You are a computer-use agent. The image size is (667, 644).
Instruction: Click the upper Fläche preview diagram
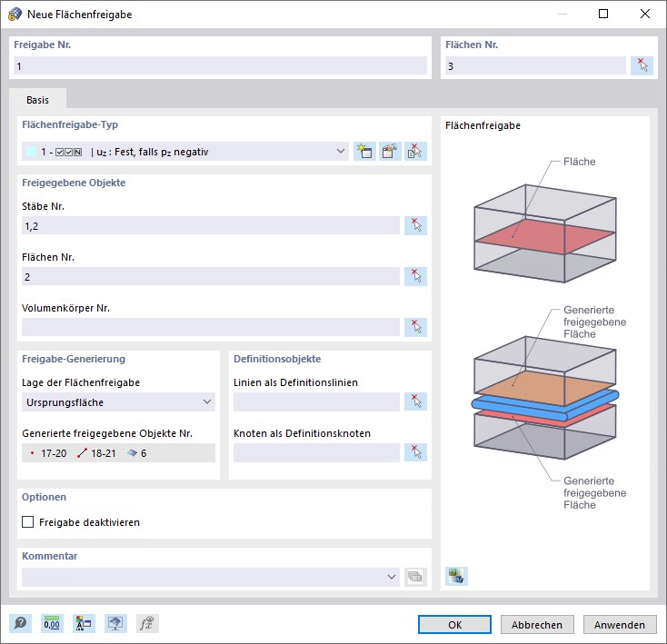point(545,233)
